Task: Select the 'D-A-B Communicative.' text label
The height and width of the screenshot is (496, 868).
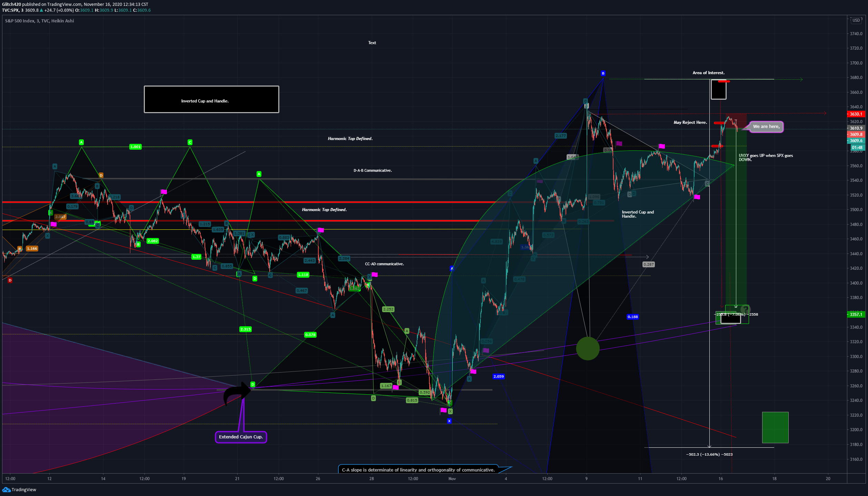Action: coord(372,170)
